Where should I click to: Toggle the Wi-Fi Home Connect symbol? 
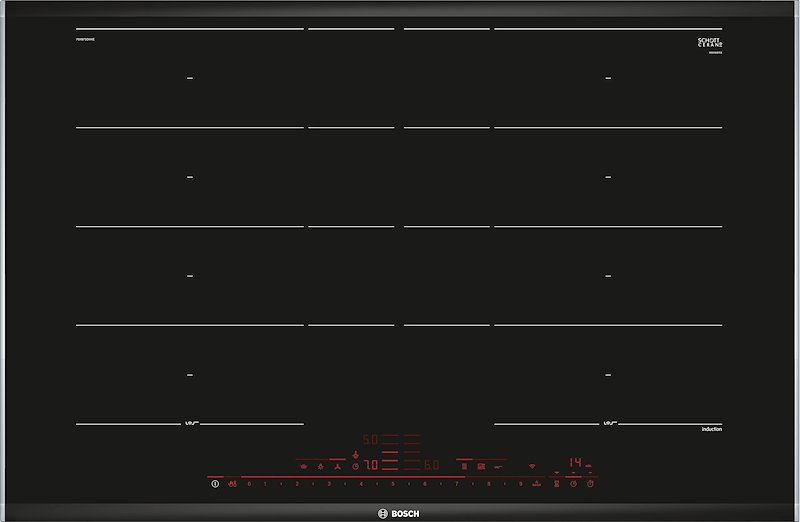point(532,465)
